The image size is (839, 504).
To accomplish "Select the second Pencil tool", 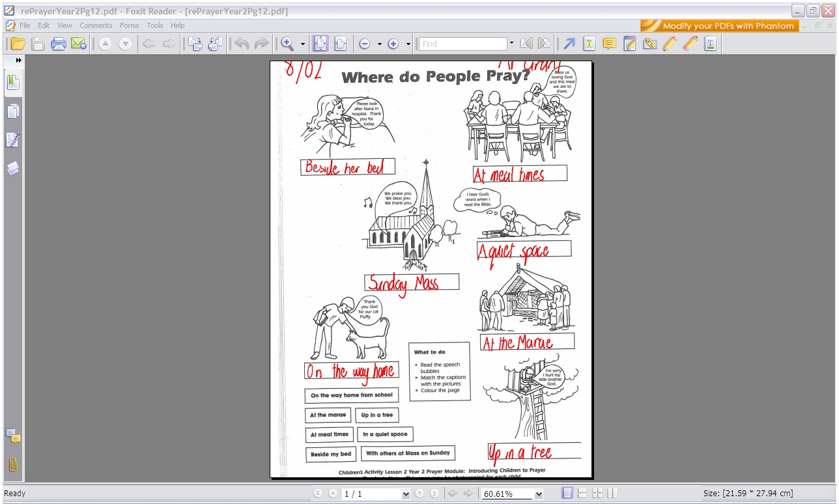I will 690,44.
